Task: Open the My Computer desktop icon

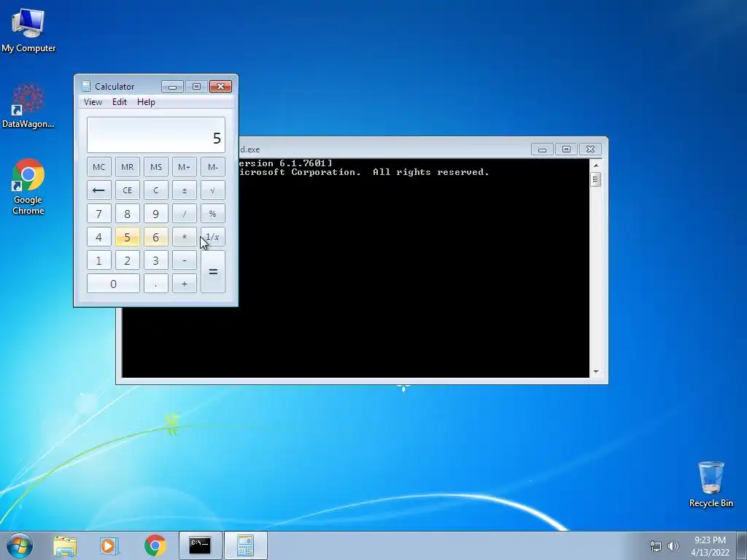Action: [x=28, y=30]
